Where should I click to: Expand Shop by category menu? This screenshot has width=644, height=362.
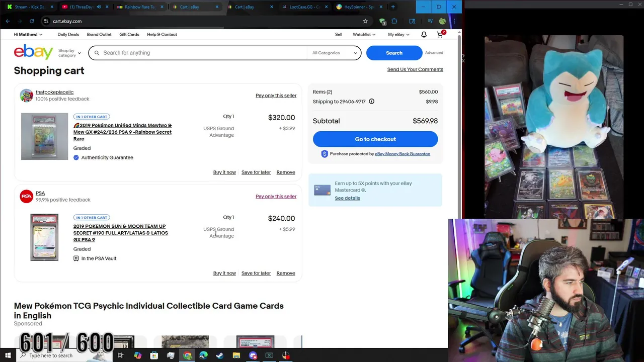[69, 53]
